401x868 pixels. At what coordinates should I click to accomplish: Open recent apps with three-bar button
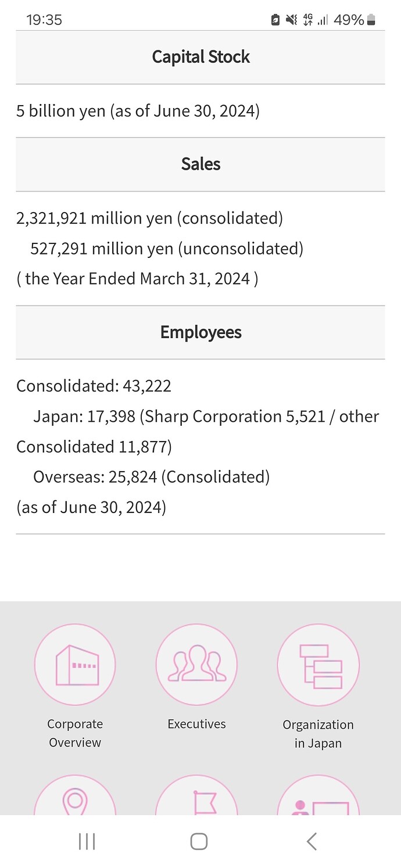point(87,841)
